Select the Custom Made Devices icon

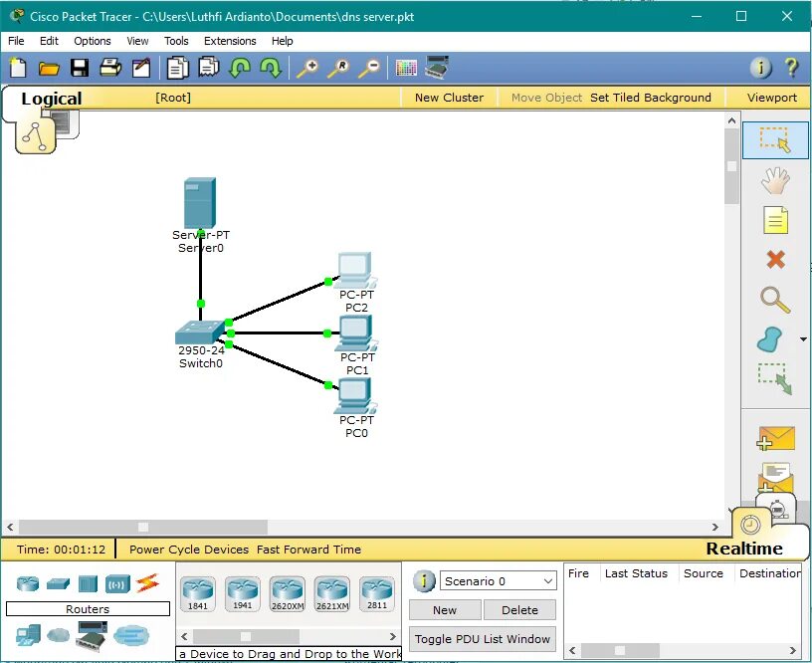click(x=93, y=636)
